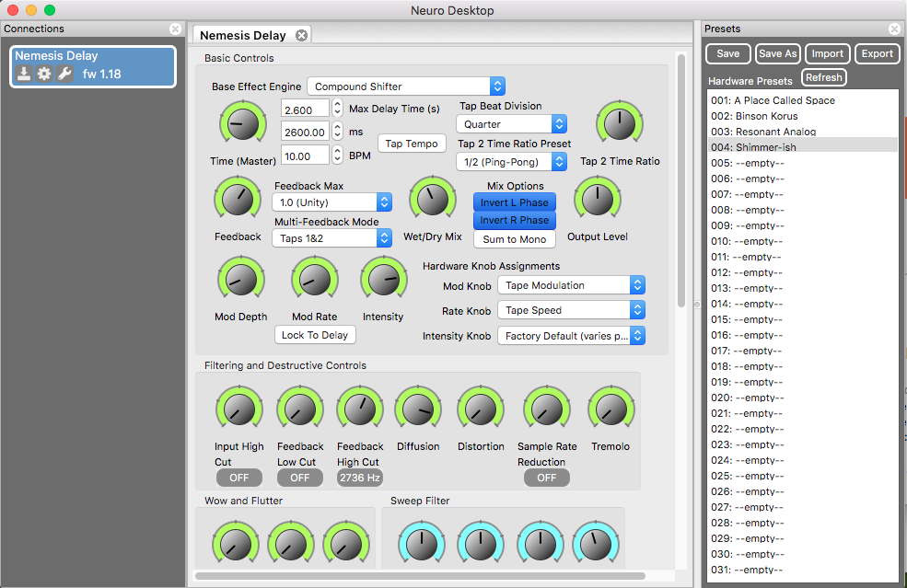Open the Rate Knob assignment dropdown
907x588 pixels.
(572, 310)
